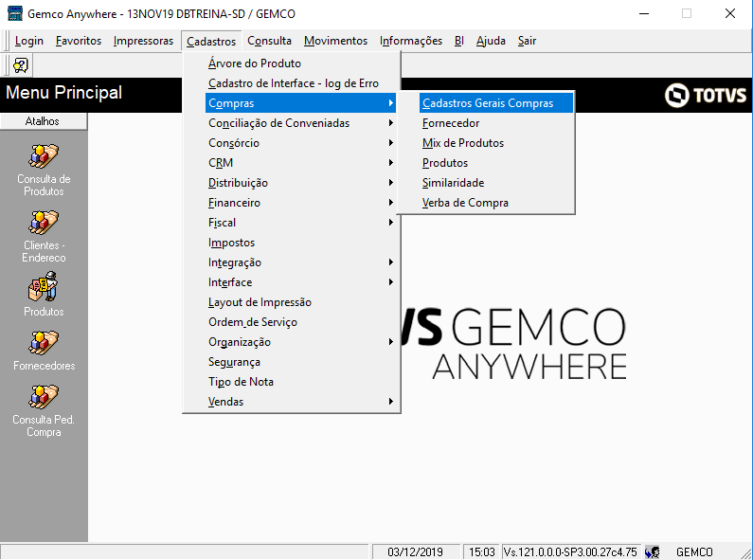Open the Consulta Ped. Compra shortcut icon
753x560 pixels.
tap(44, 397)
